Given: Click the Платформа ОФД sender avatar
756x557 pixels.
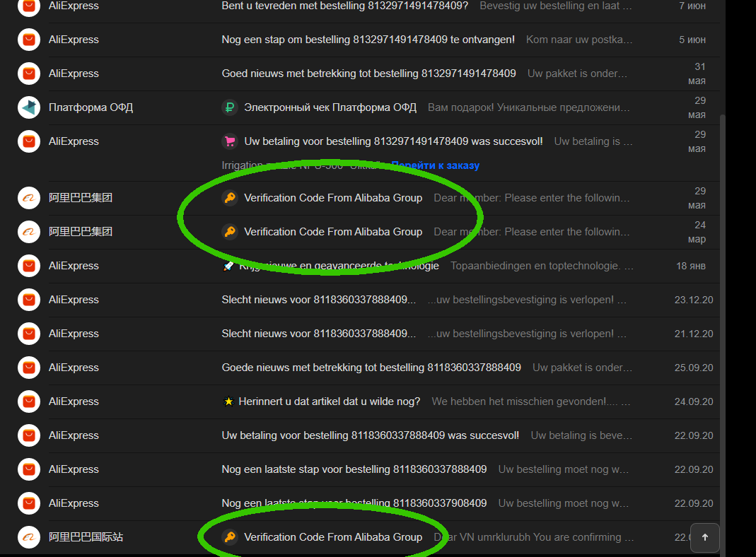Looking at the screenshot, I should tap(29, 107).
